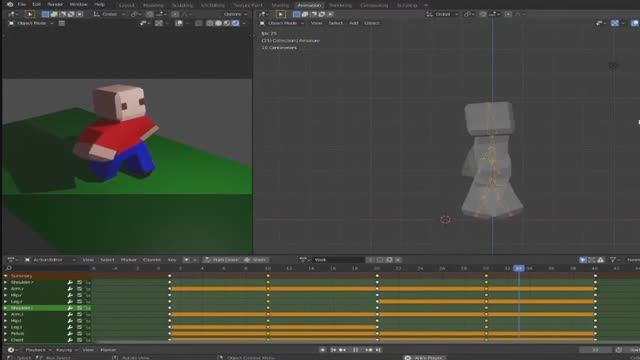
Task: Open the Options dropdown in the left viewport
Action: click(x=236, y=14)
